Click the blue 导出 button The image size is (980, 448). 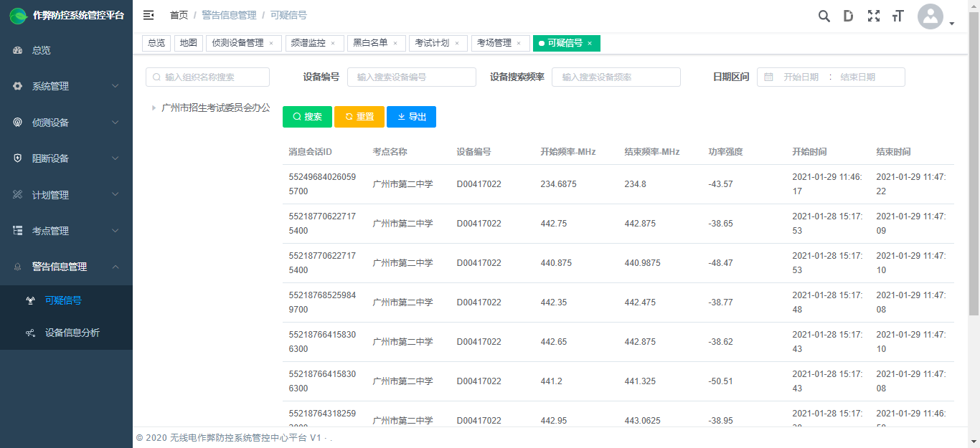point(411,117)
